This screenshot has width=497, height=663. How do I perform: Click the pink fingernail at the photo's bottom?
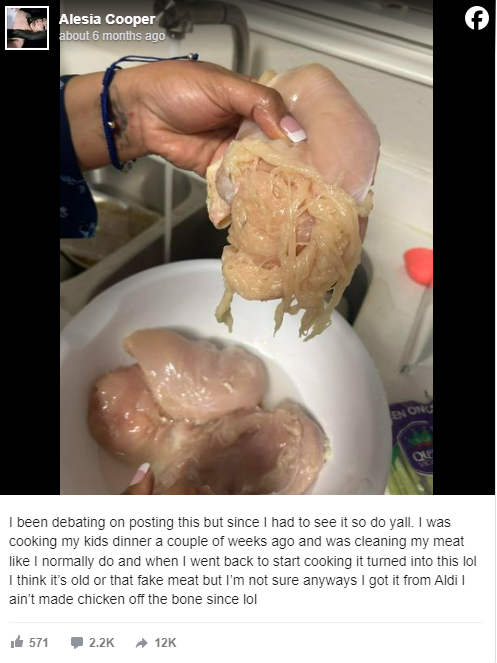pyautogui.click(x=140, y=474)
